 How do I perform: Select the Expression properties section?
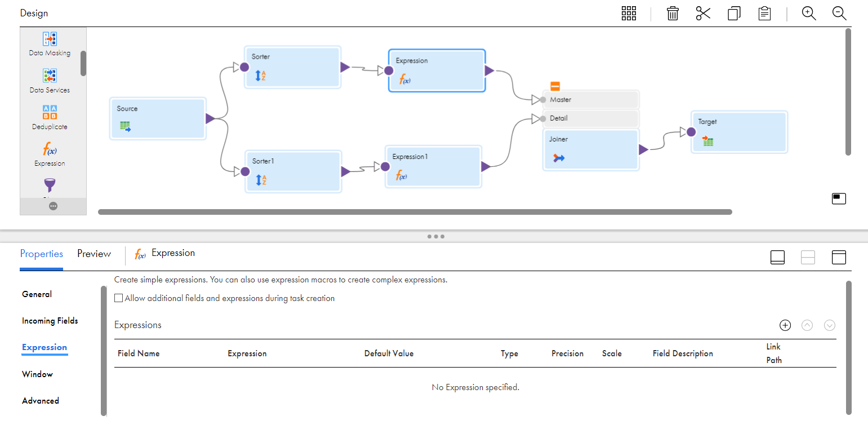(x=44, y=347)
